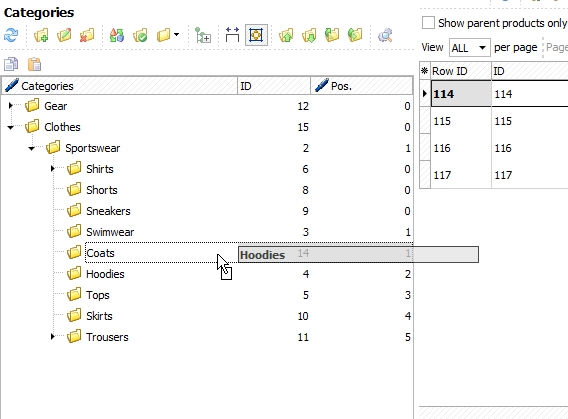The height and width of the screenshot is (419, 568).
Task: Click the paste clipboard icon
Action: pyautogui.click(x=34, y=64)
